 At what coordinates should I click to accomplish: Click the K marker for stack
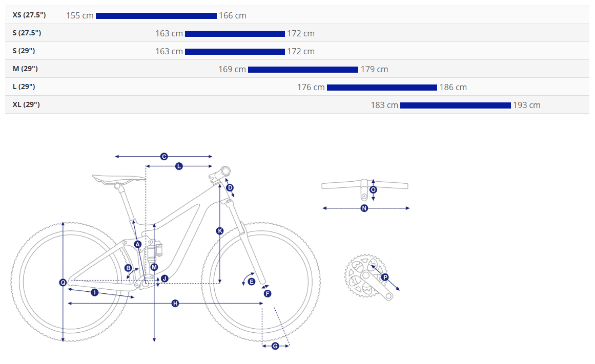[x=220, y=230]
